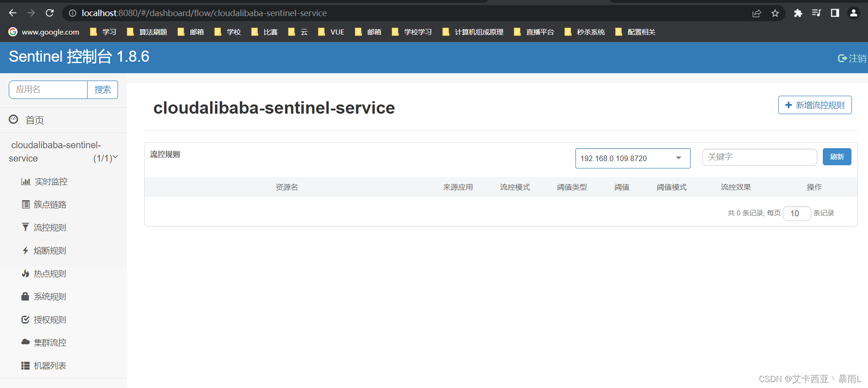This screenshot has height=388, width=868.
Task: Click the browser forward arrow
Action: [31, 13]
